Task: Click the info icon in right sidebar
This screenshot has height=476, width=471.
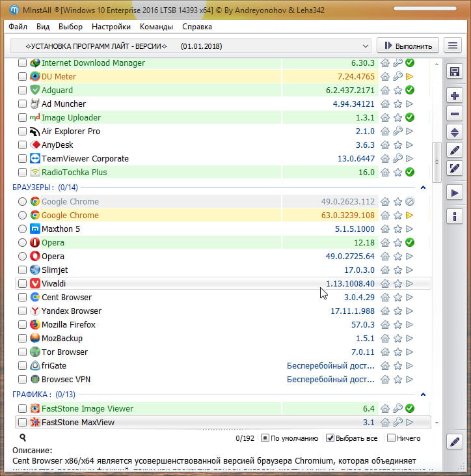Action: coord(455,216)
